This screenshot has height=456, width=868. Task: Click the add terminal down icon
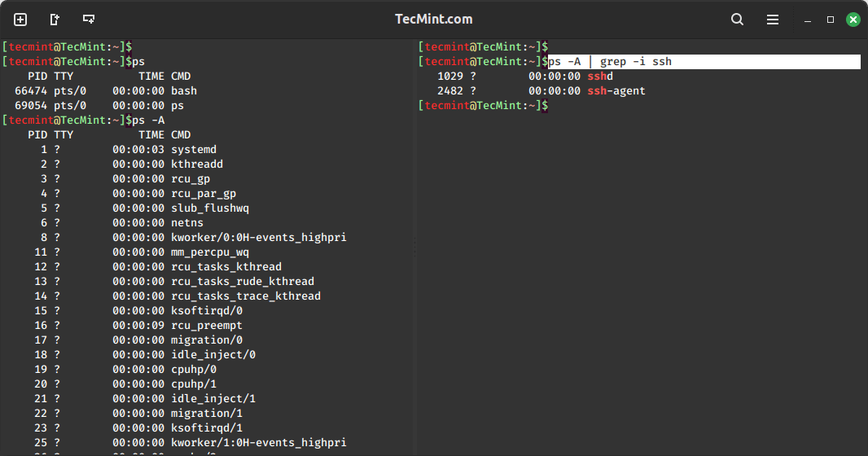(x=89, y=20)
